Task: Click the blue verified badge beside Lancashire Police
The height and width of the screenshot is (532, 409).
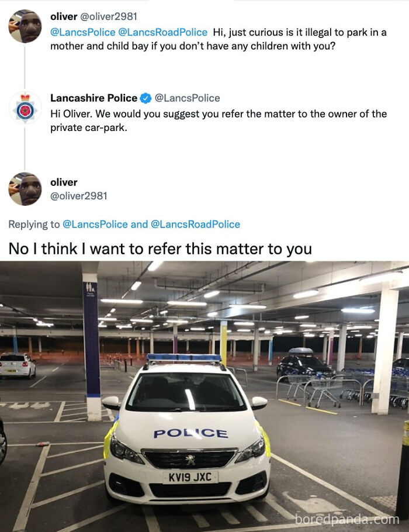Action: click(x=146, y=98)
